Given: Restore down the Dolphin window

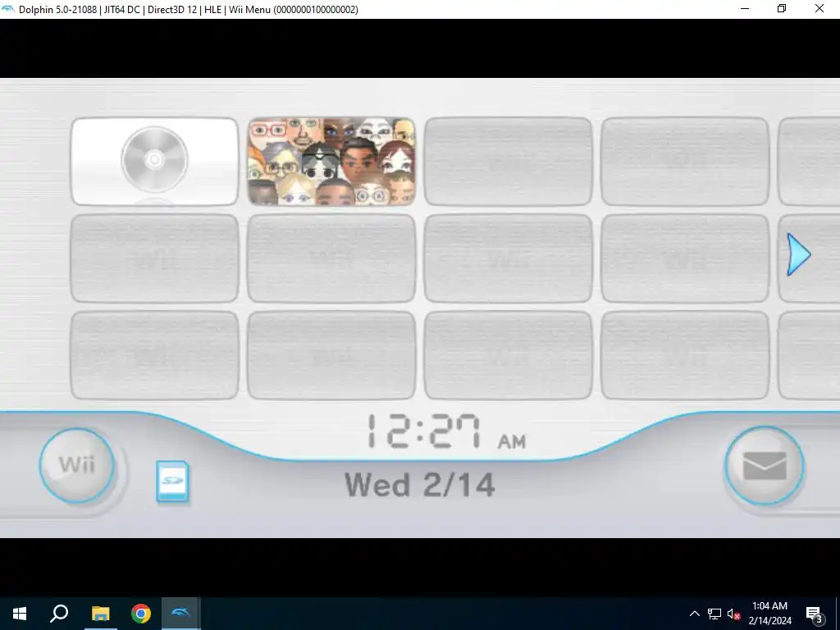Looking at the screenshot, I should click(782, 8).
